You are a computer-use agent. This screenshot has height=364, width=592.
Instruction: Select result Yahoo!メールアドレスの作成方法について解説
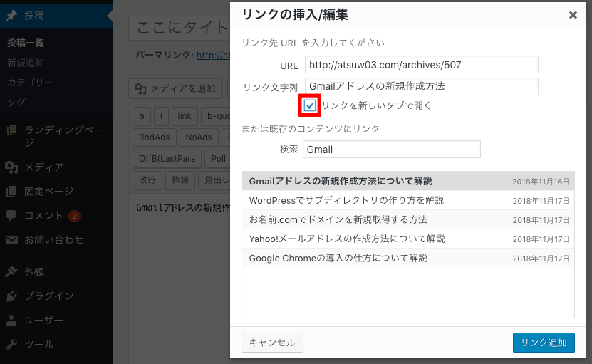point(408,239)
